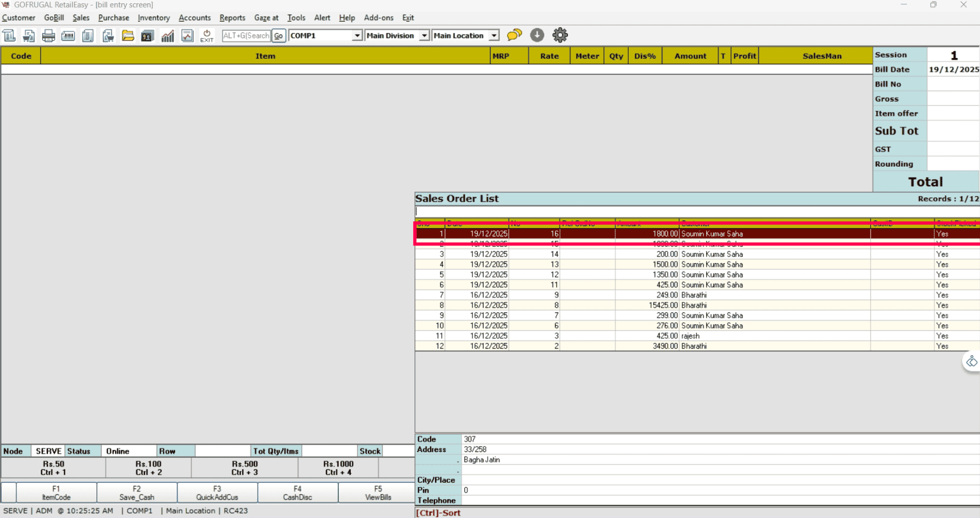Open the Inventory menu
980x518 pixels.
[x=153, y=18]
